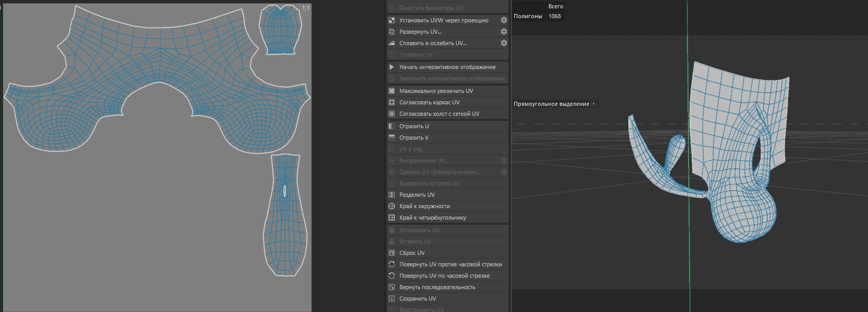Choose Установить UVW через проекцию command
868x312 pixels.
444,20
